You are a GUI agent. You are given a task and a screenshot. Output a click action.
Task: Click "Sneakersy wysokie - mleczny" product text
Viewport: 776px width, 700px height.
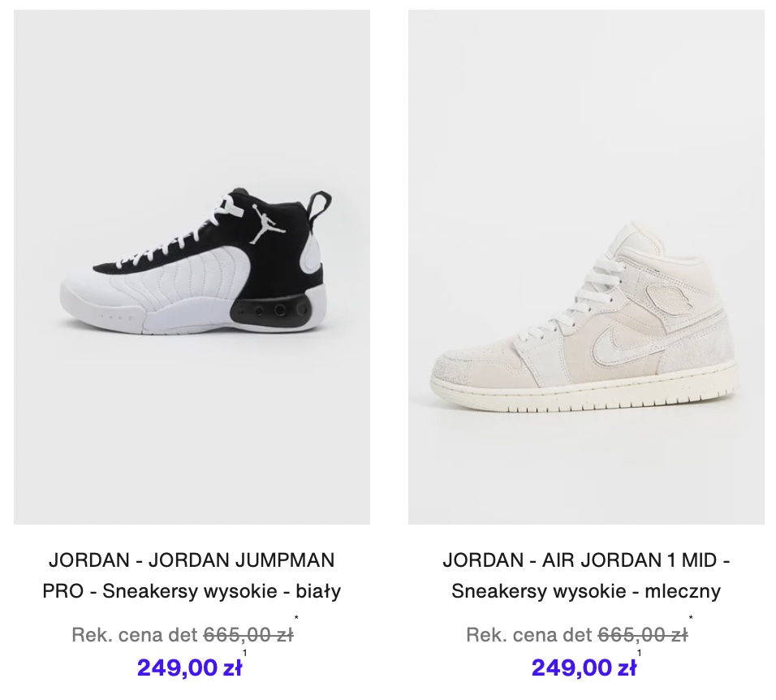pos(586,591)
